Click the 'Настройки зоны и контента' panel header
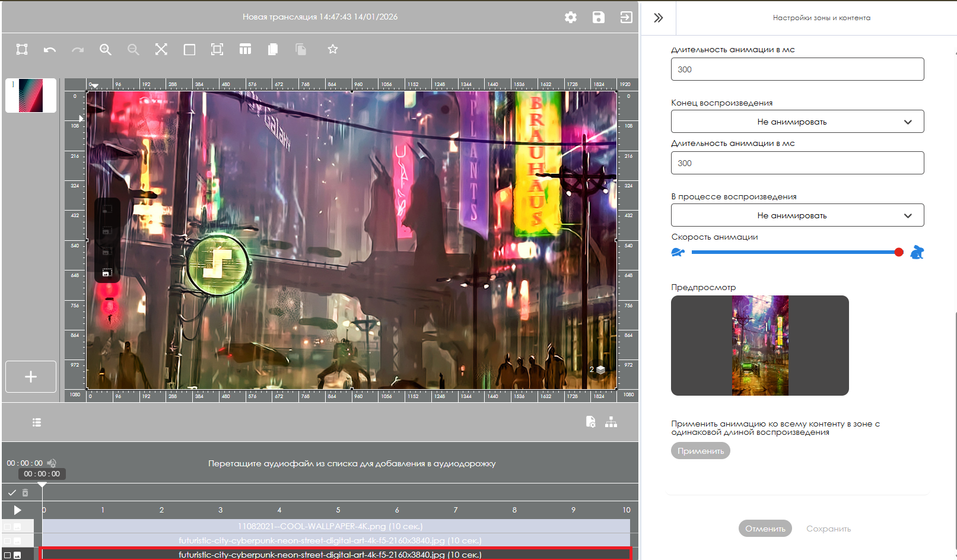The width and height of the screenshot is (957, 560). click(x=821, y=18)
